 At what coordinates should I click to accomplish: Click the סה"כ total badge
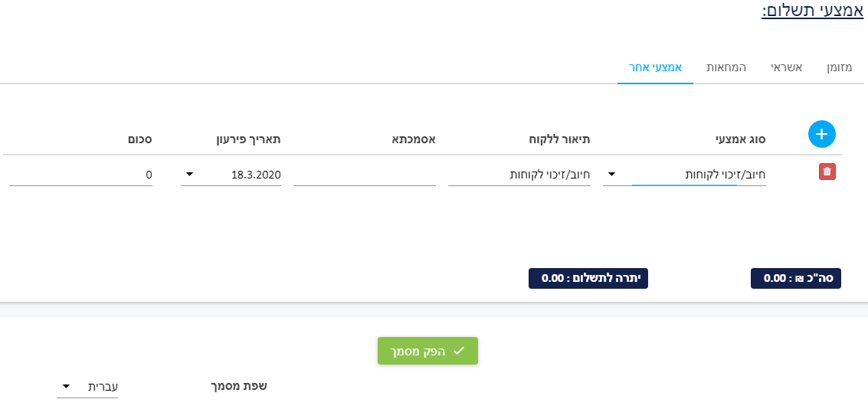(795, 278)
